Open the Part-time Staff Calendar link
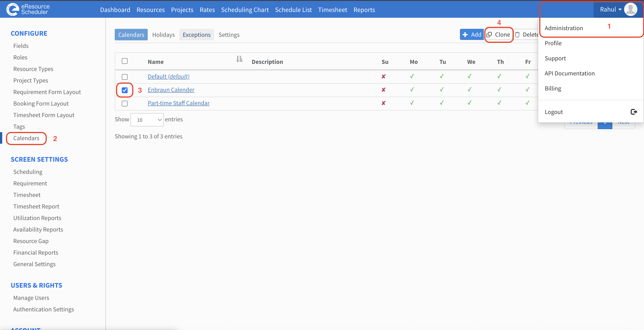Viewport: 644px width, 330px height. [x=178, y=103]
